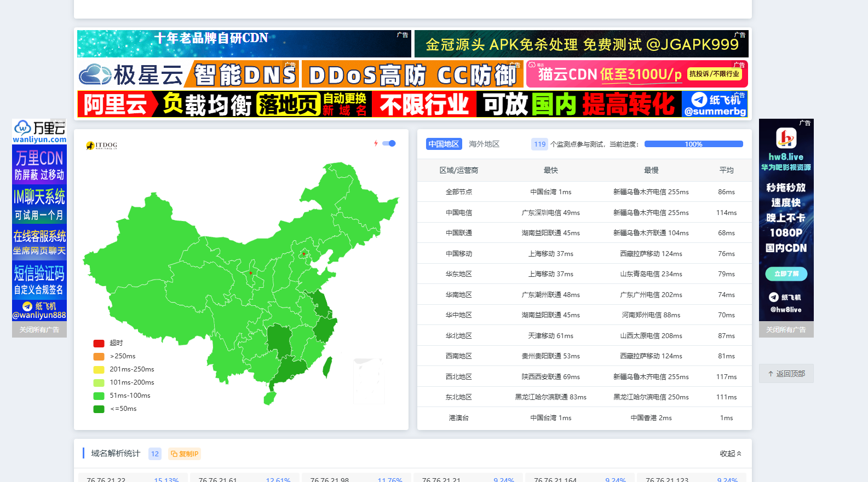Select the 中国移动 row label
Screen dimensions: 868x482
pos(459,254)
